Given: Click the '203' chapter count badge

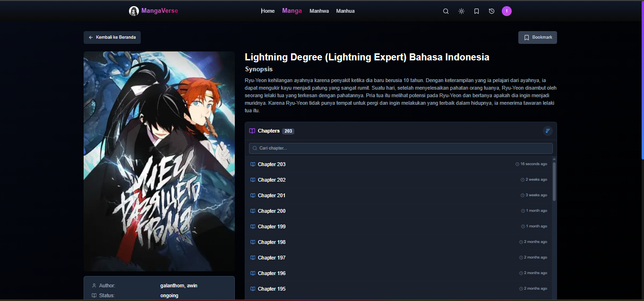Looking at the screenshot, I should (288, 131).
